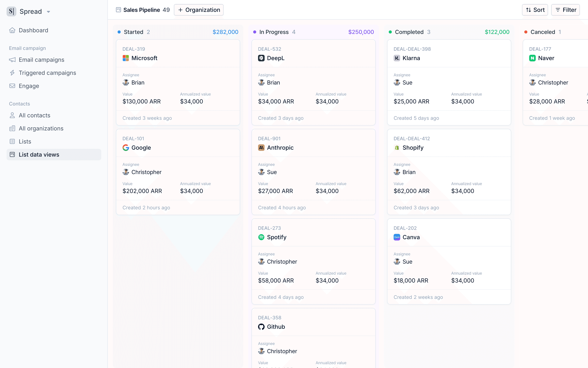Click the Google logo icon
The width and height of the screenshot is (588, 368).
pos(126,148)
